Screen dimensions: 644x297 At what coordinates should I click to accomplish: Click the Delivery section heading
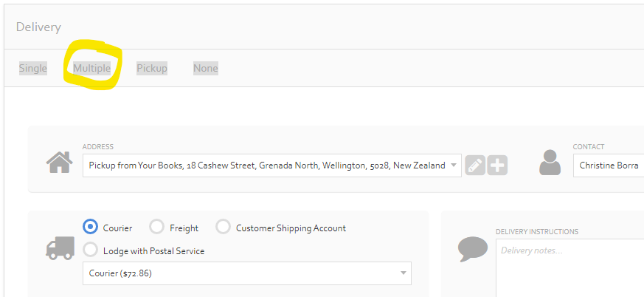tap(38, 27)
